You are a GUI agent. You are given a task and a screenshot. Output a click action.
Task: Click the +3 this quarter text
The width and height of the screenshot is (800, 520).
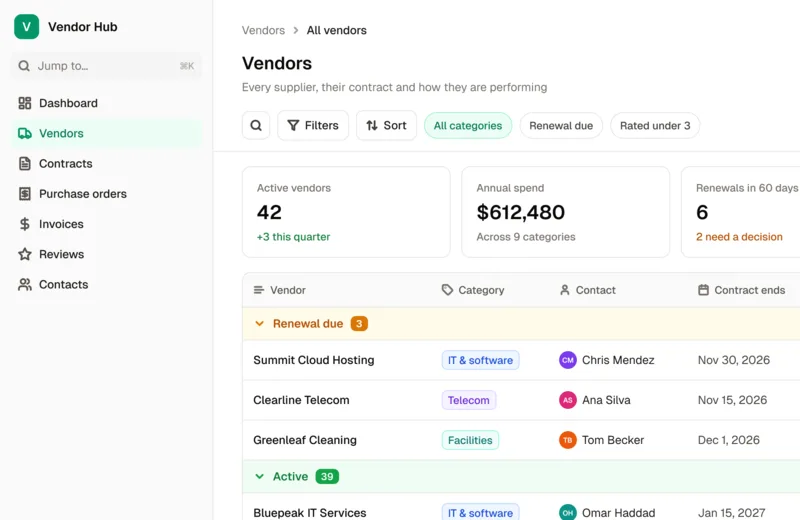coord(293,237)
